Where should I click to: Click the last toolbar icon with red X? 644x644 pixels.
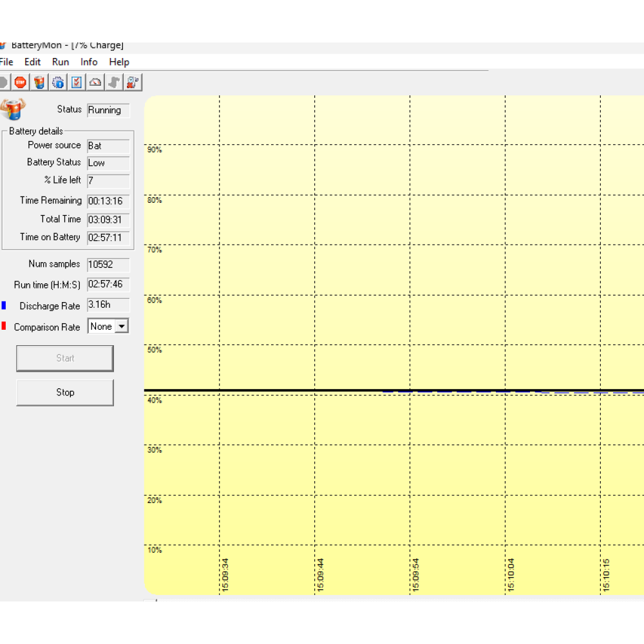pyautogui.click(x=133, y=82)
